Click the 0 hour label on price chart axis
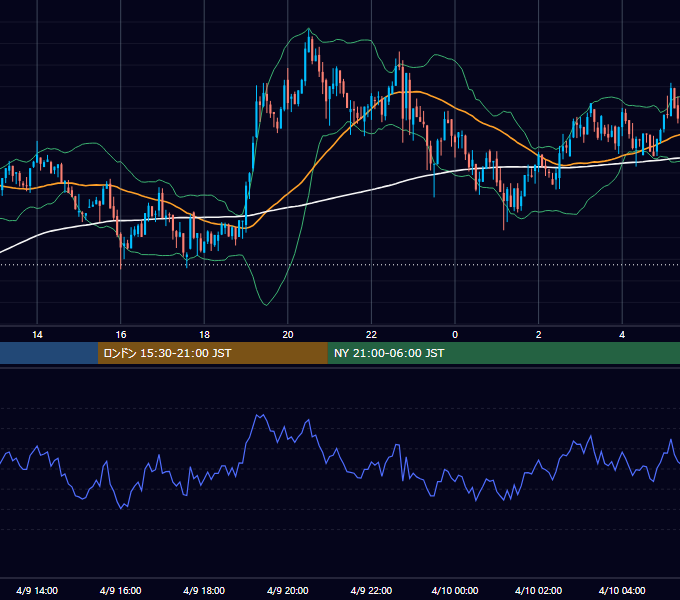This screenshot has width=680, height=600. coord(455,335)
